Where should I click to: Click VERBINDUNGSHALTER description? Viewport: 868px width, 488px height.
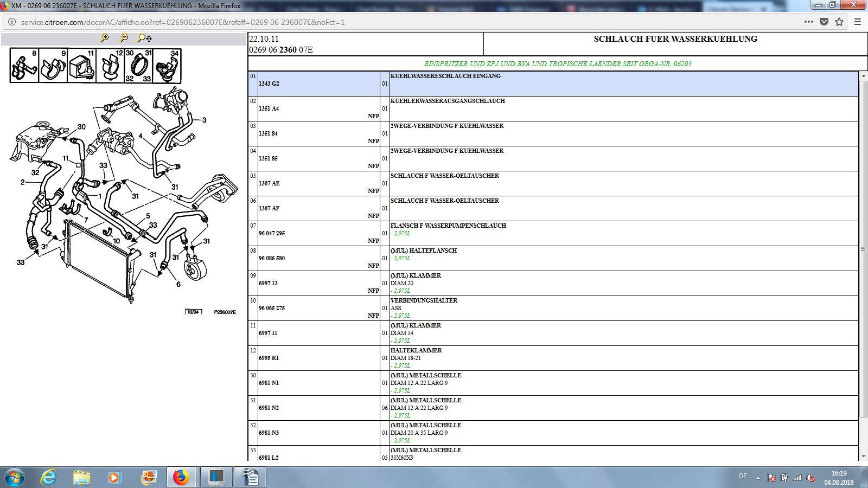pyautogui.click(x=424, y=300)
